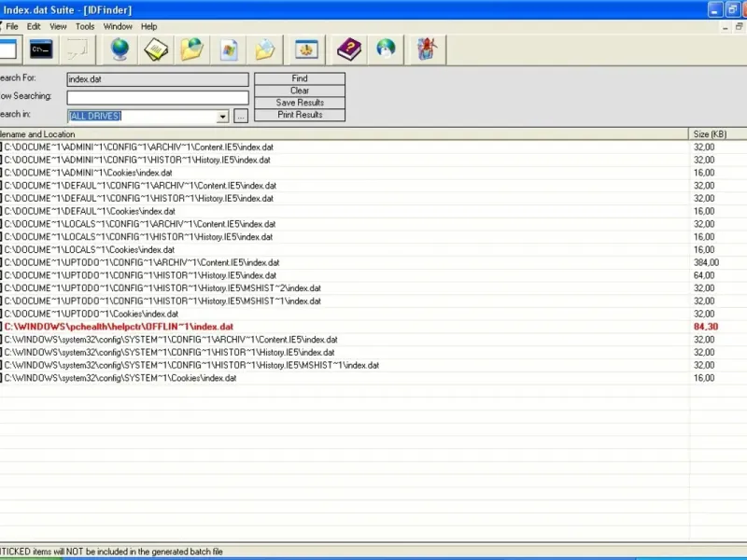Click the Search For field containing index.dat
Screen dimensions: 747x560
158,79
